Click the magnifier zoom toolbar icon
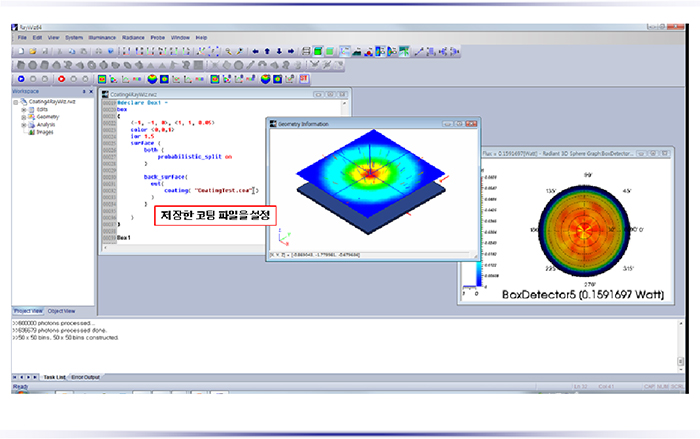The height and width of the screenshot is (439, 700). (227, 50)
